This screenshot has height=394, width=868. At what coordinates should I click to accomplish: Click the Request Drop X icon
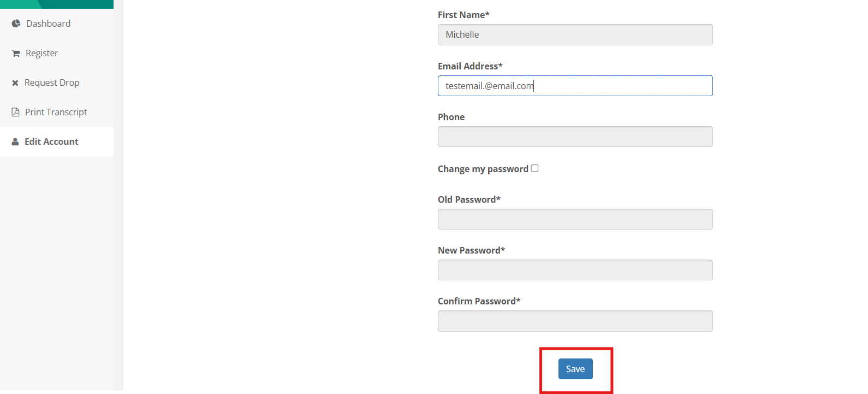pos(15,83)
